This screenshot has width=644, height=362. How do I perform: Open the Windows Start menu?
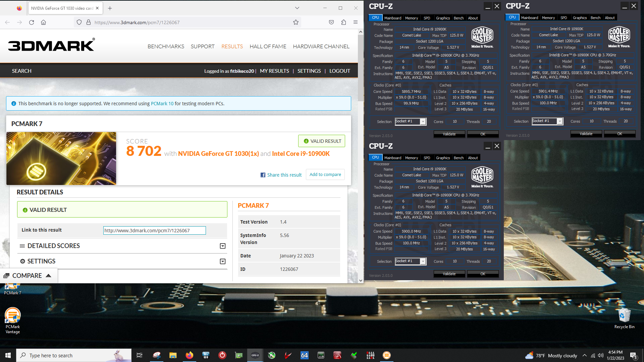pyautogui.click(x=8, y=355)
